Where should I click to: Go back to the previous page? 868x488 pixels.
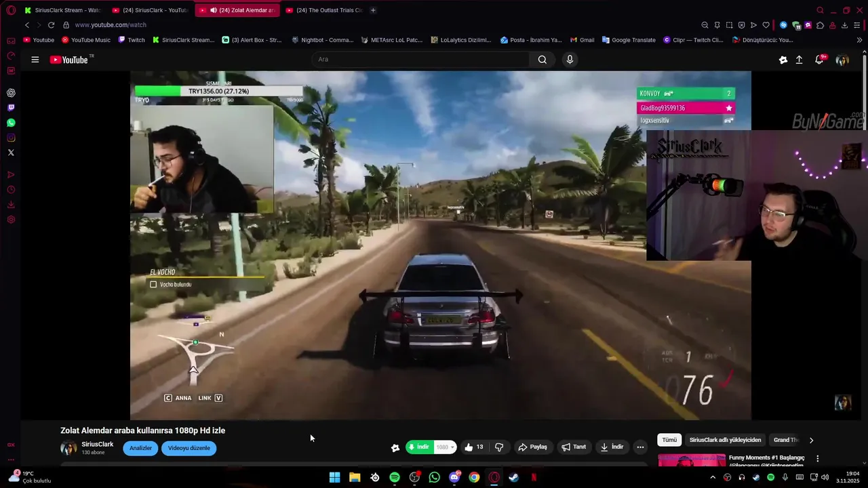27,25
